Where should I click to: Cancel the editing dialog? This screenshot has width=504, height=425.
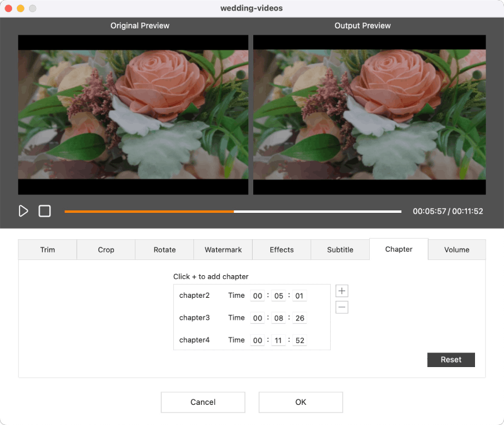point(203,402)
